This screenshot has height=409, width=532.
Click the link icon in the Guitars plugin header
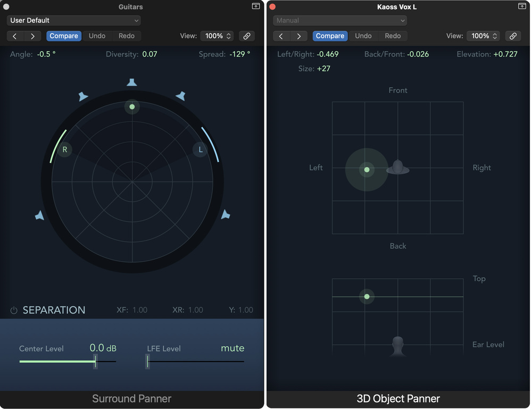click(247, 36)
